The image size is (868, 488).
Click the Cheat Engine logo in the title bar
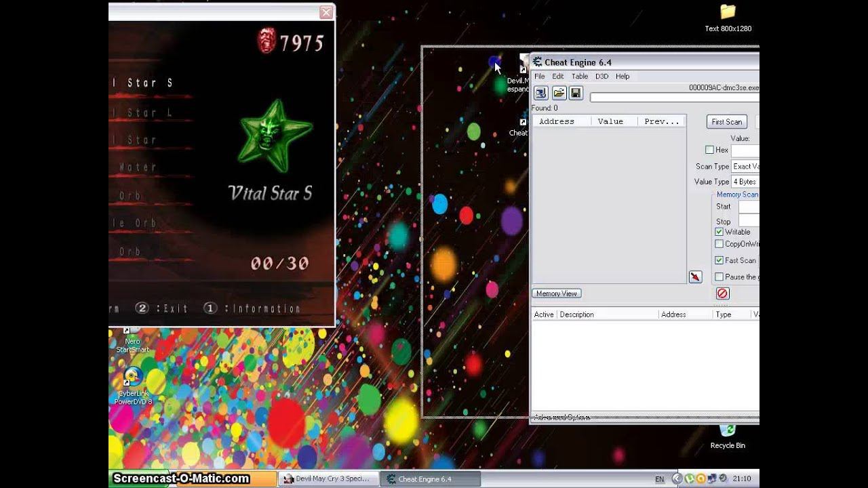click(x=536, y=62)
